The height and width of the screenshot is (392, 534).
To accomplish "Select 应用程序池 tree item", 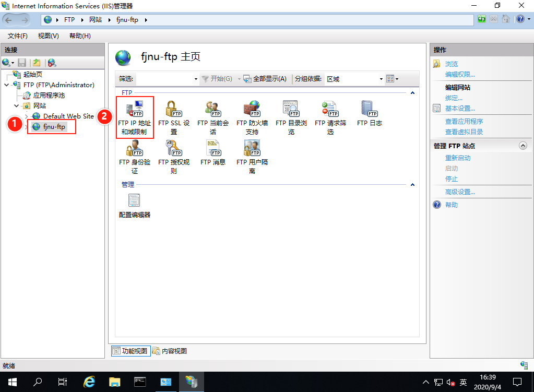I will click(x=49, y=96).
